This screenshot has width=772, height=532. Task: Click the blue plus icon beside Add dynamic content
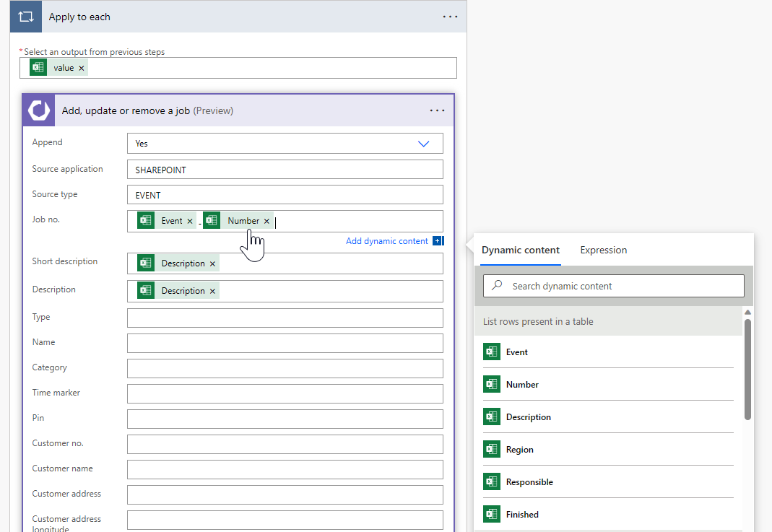click(x=438, y=241)
